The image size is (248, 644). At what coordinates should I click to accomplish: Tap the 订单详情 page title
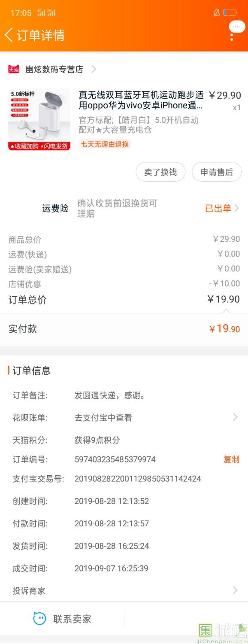click(x=41, y=35)
